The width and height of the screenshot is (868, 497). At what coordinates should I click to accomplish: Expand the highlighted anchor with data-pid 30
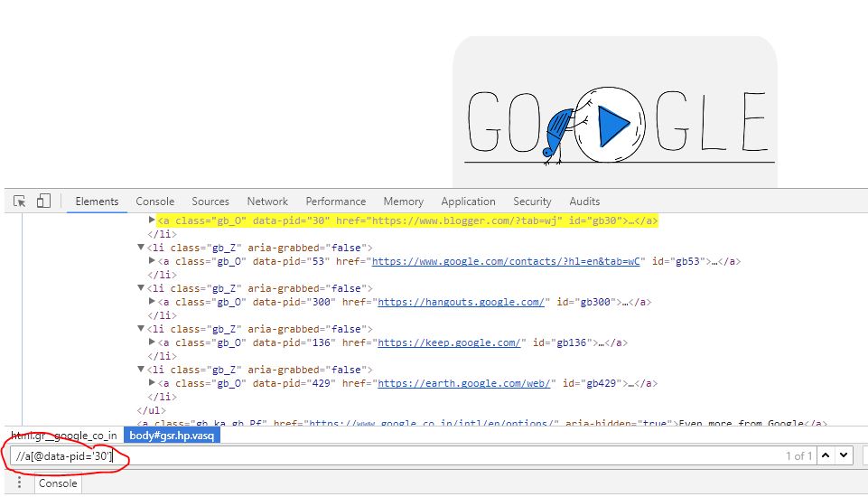152,220
